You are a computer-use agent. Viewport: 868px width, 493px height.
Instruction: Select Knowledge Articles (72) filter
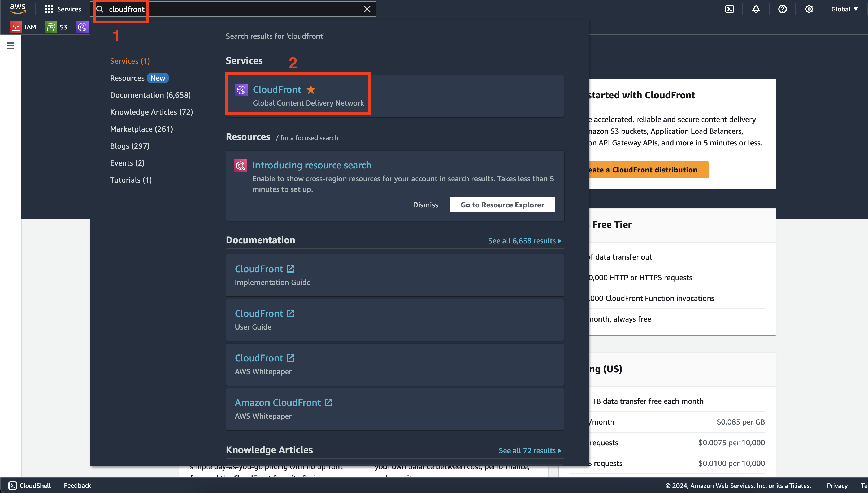click(151, 112)
